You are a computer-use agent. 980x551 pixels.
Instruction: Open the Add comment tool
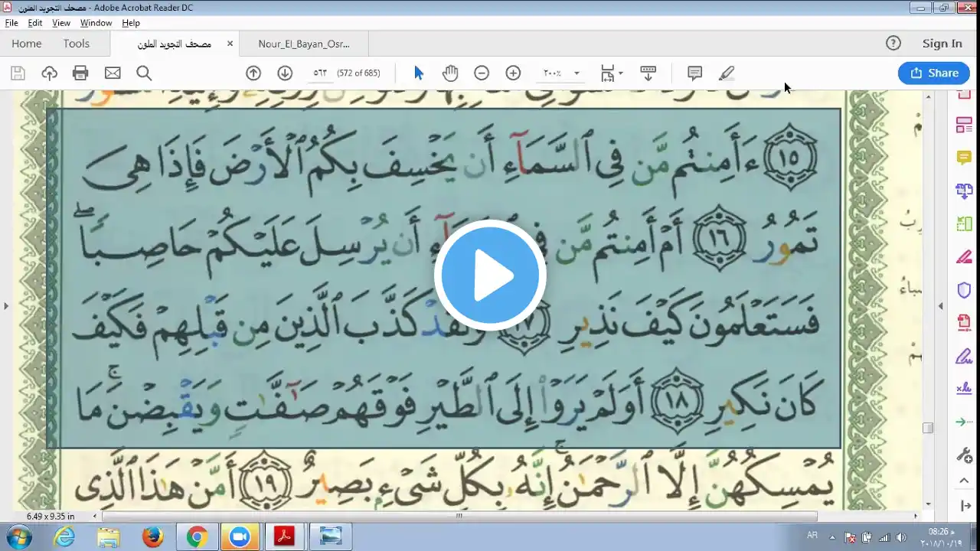(694, 73)
